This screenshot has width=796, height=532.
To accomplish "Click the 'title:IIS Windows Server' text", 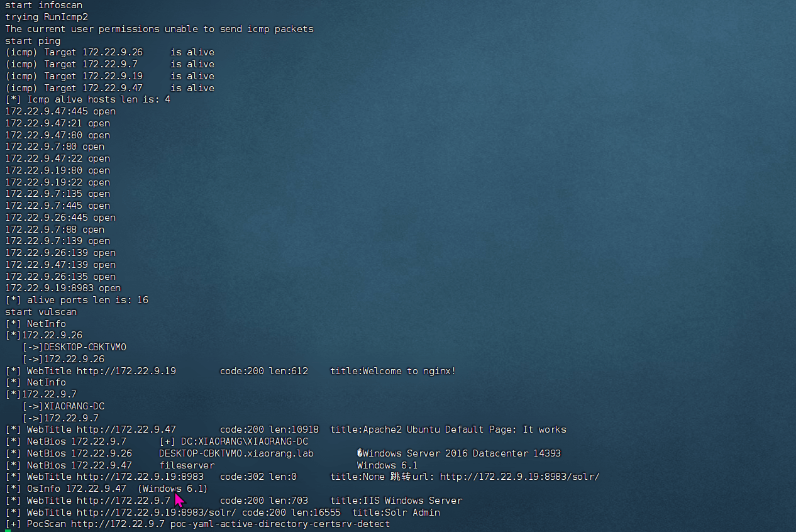I will pyautogui.click(x=396, y=501).
